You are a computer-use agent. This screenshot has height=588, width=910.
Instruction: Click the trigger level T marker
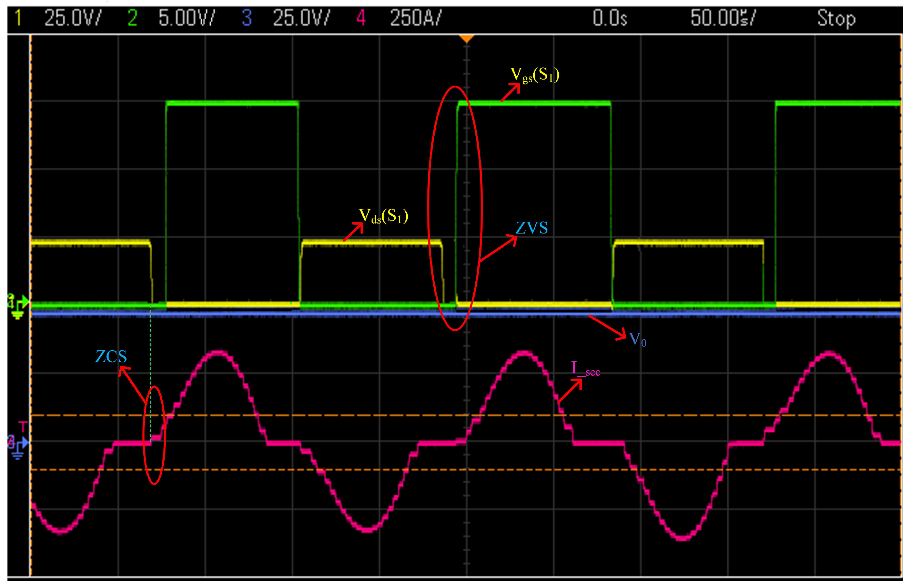tap(23, 427)
